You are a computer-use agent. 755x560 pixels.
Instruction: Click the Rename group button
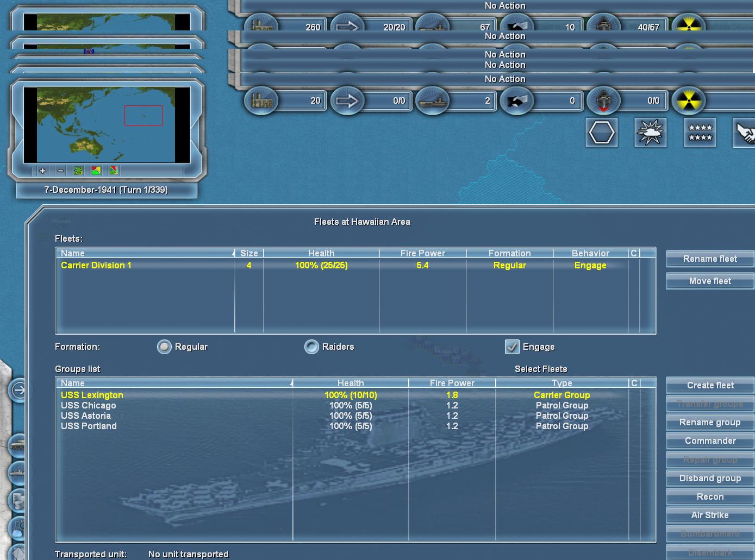[x=710, y=423]
